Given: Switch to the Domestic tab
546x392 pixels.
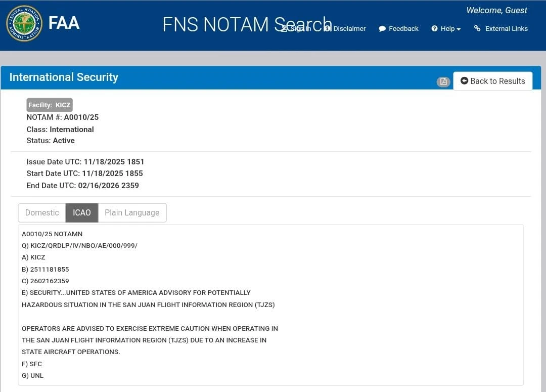Looking at the screenshot, I should tap(42, 213).
